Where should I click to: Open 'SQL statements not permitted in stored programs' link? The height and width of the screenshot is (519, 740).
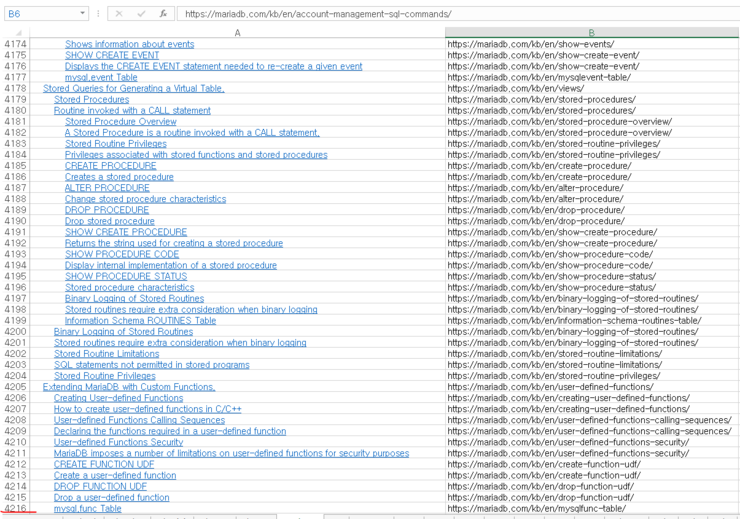[151, 365]
